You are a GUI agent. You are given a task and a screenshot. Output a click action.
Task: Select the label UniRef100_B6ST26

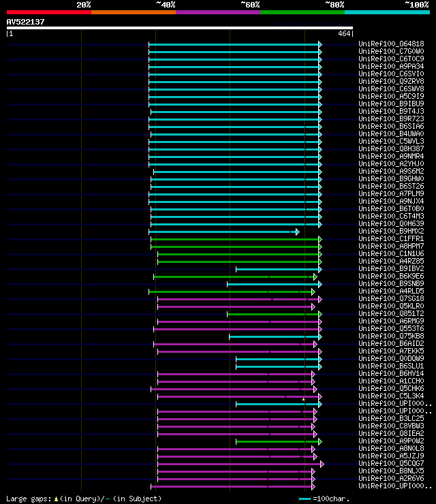click(x=391, y=186)
